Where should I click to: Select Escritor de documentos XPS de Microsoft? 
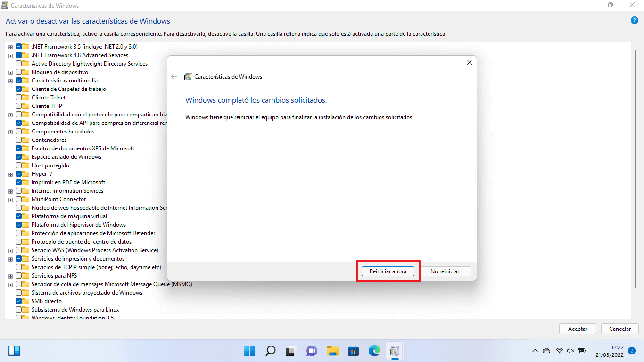click(83, 148)
